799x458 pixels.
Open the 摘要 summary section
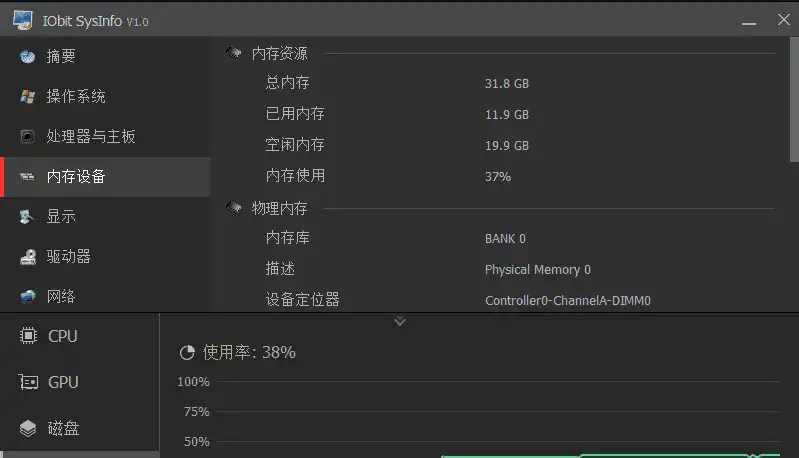pyautogui.click(x=105, y=56)
